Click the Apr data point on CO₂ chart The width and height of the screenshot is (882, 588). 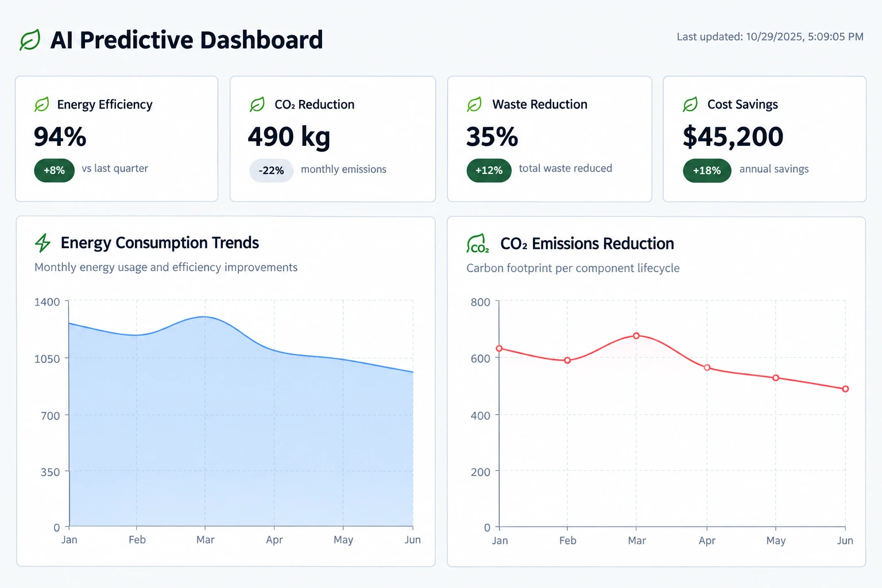point(707,367)
